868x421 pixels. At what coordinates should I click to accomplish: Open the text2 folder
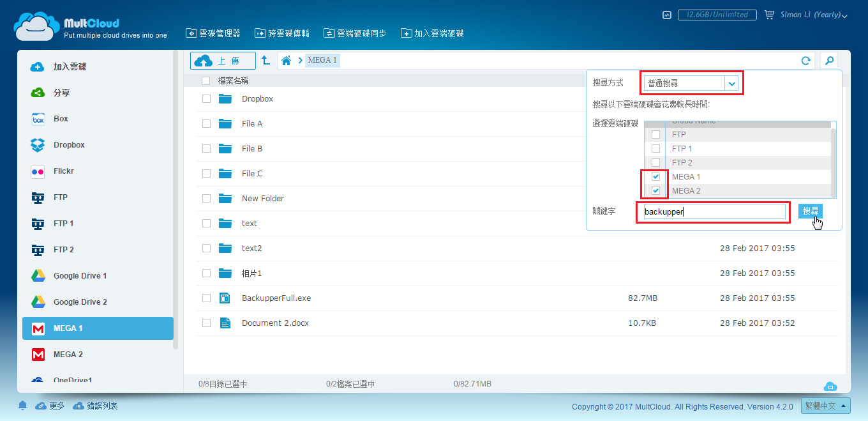[x=252, y=248]
